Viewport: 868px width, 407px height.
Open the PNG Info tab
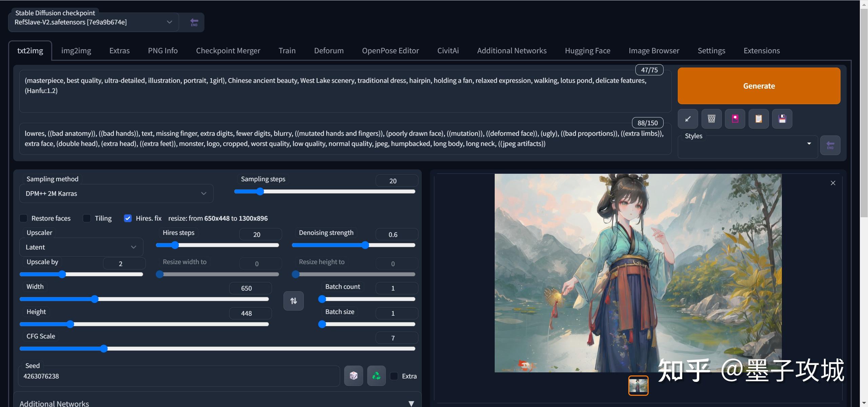162,51
